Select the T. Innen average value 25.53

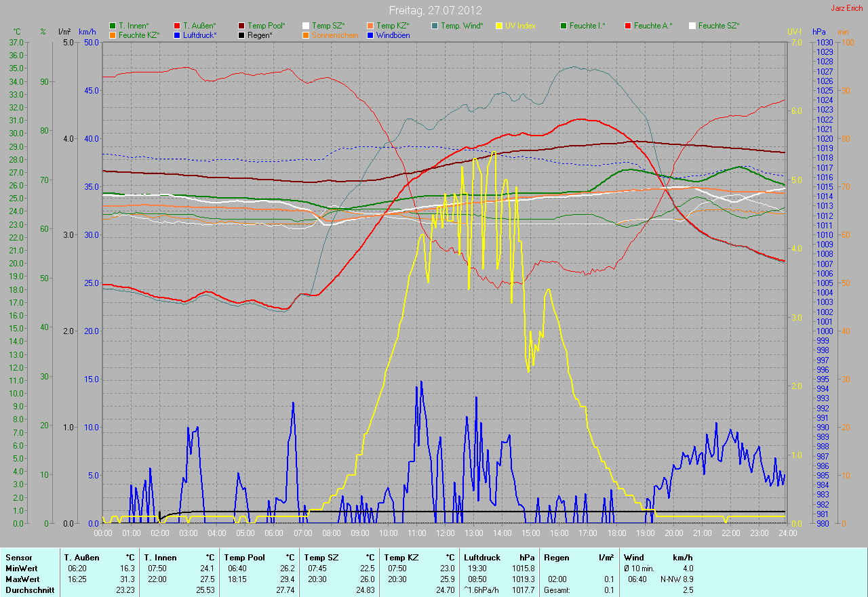205,590
